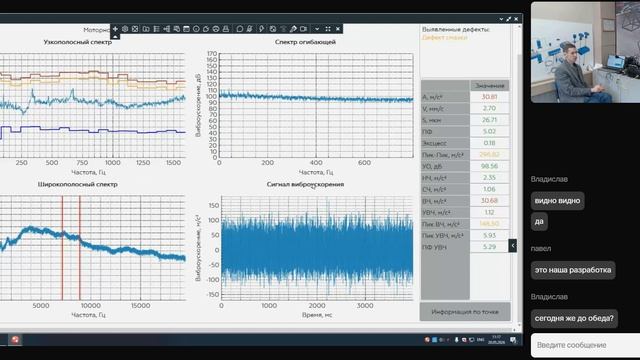
Task: Select the value 1.12 in the УВЧ row
Action: pos(489,212)
